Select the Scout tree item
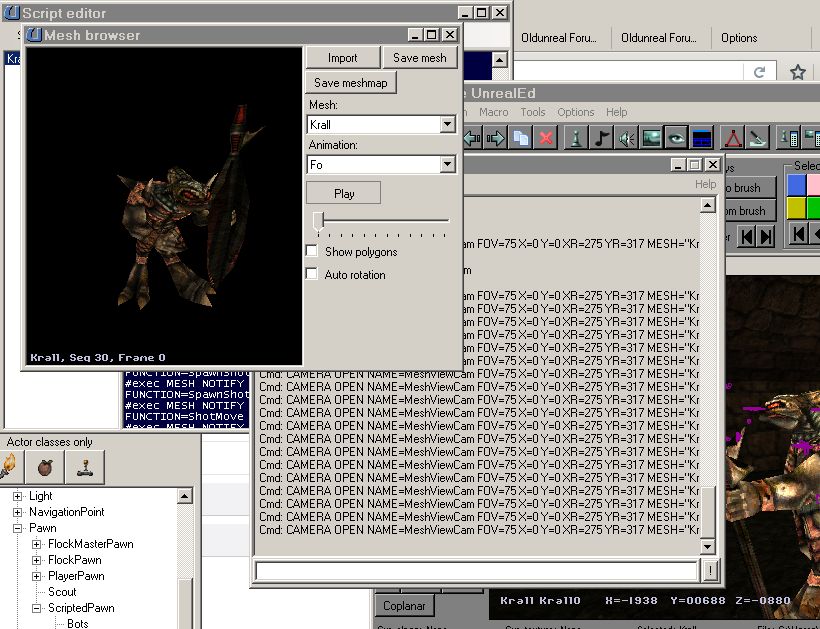The image size is (820, 629). (62, 592)
